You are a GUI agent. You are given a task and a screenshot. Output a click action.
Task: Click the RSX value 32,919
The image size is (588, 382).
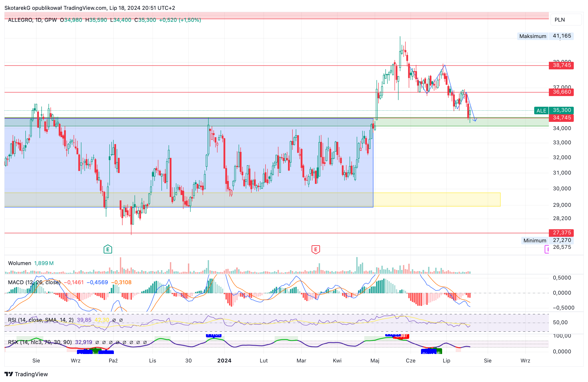pos(83,342)
